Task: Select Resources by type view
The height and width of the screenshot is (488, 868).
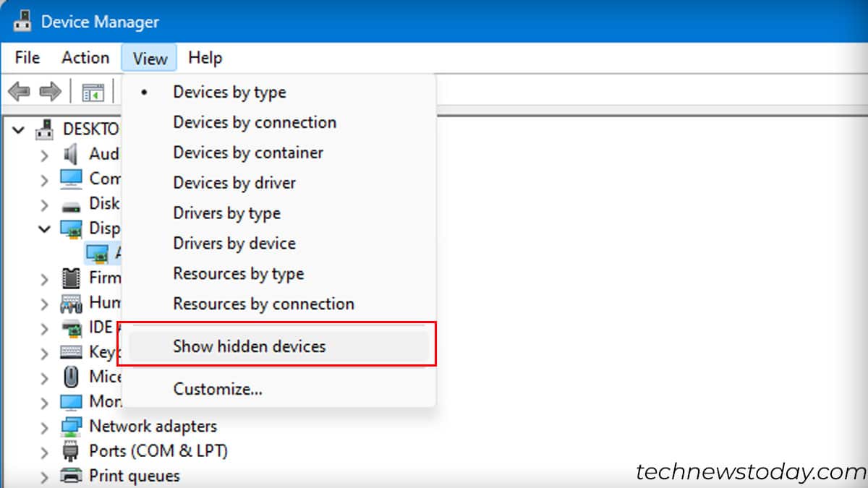Action: 279,274
